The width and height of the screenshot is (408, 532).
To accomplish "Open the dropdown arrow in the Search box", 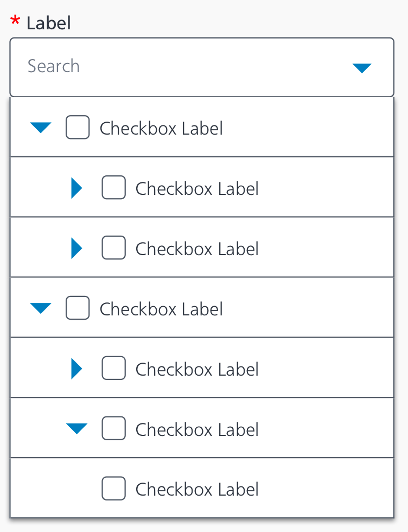I will click(361, 68).
